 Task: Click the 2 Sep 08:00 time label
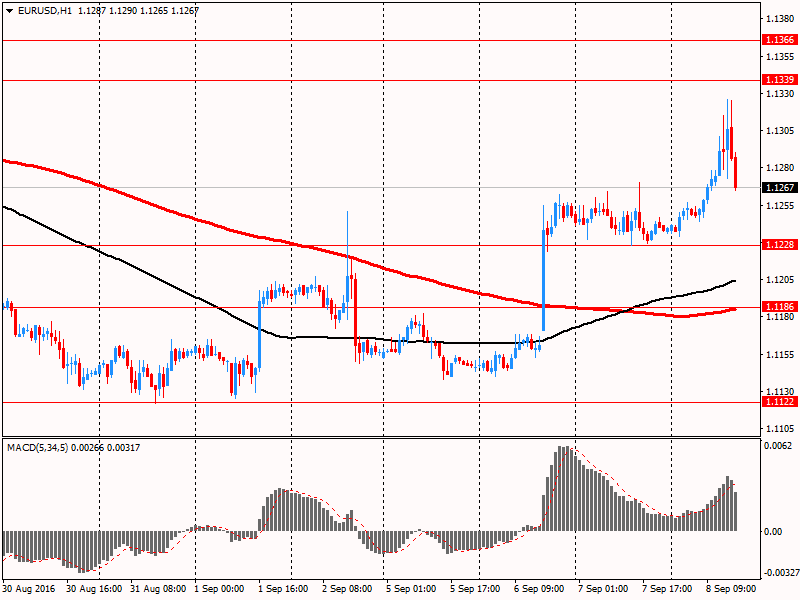click(x=347, y=589)
